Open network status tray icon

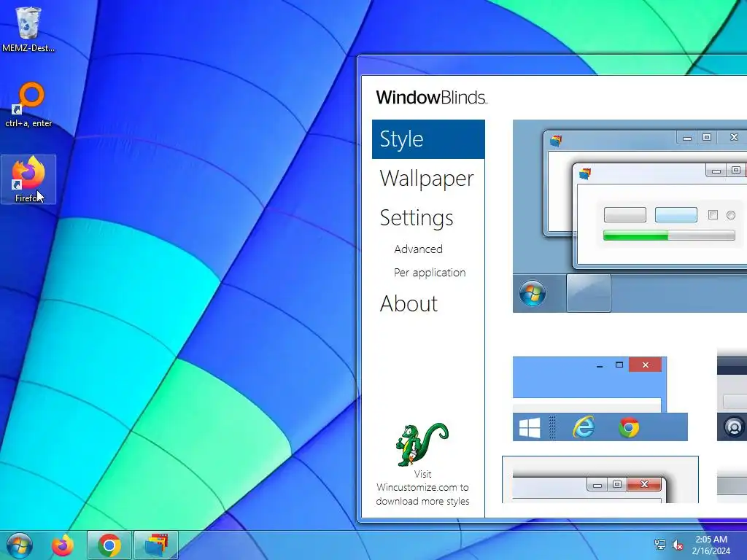pos(659,545)
